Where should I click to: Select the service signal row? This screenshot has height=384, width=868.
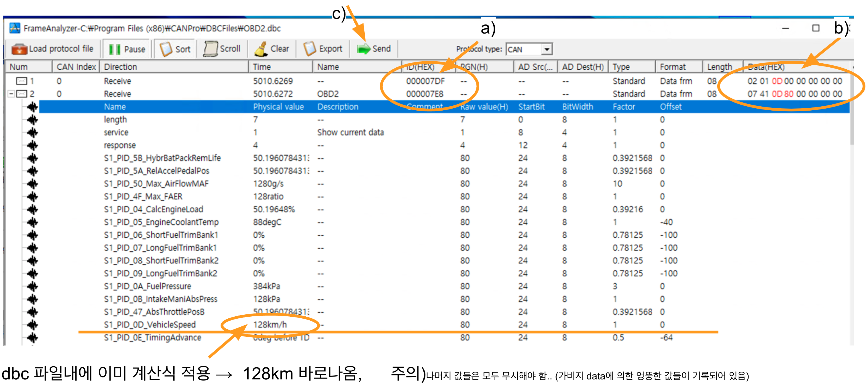click(x=116, y=132)
